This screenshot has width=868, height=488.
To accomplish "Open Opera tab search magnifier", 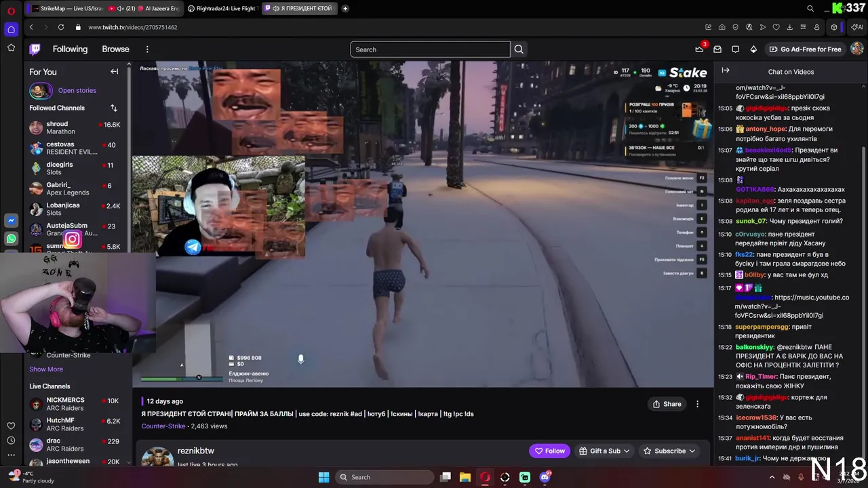I will [810, 9].
